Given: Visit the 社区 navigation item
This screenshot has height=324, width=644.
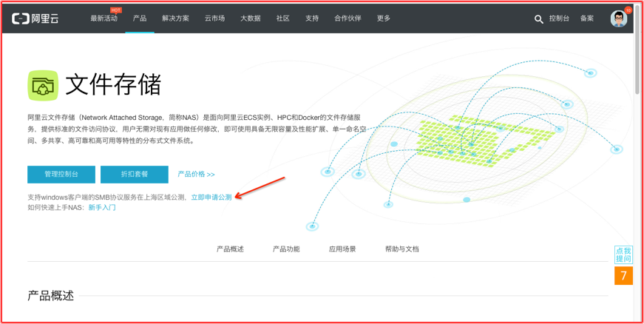Looking at the screenshot, I should coord(283,18).
